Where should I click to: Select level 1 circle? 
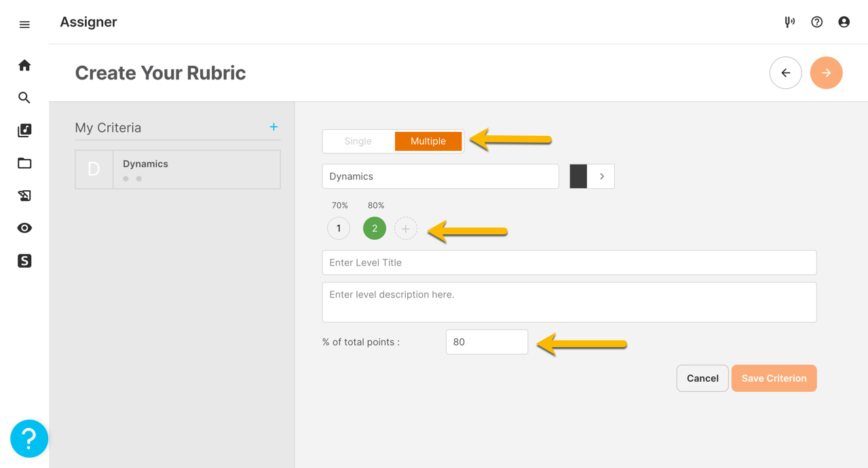339,229
